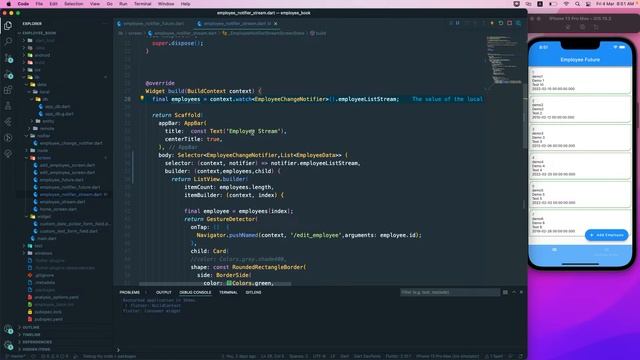The width and height of the screenshot is (640, 360).
Task: Click the code minimap on editor right
Action: tap(504, 60)
